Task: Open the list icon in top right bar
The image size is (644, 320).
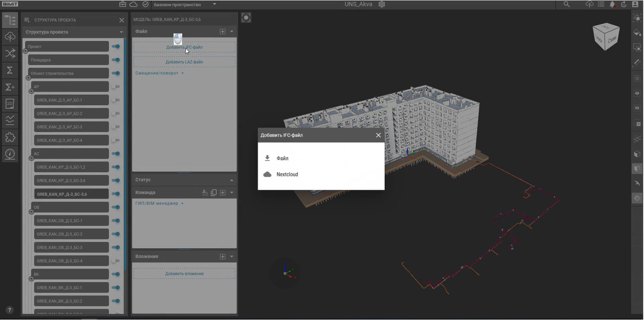Action: 601,4
